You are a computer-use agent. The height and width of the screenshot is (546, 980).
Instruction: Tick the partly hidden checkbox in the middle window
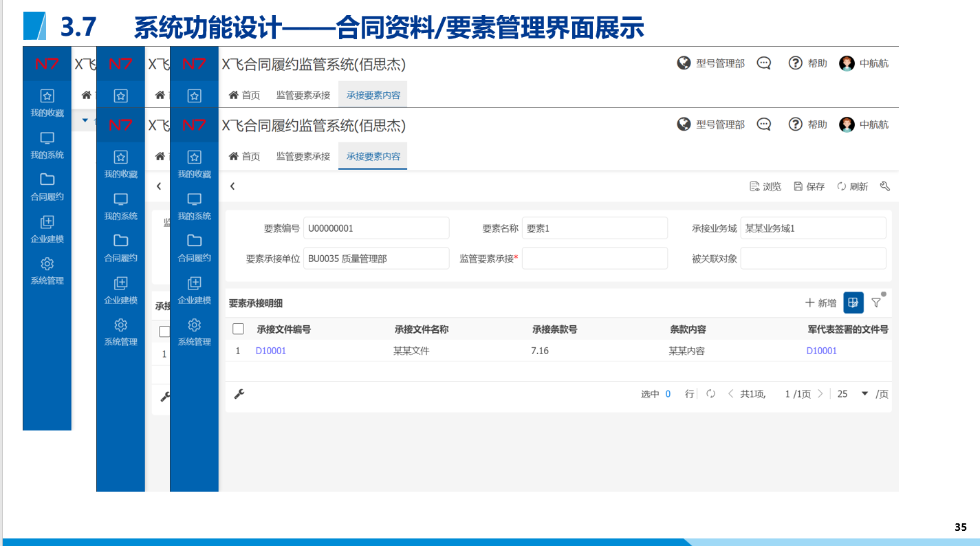(x=164, y=331)
